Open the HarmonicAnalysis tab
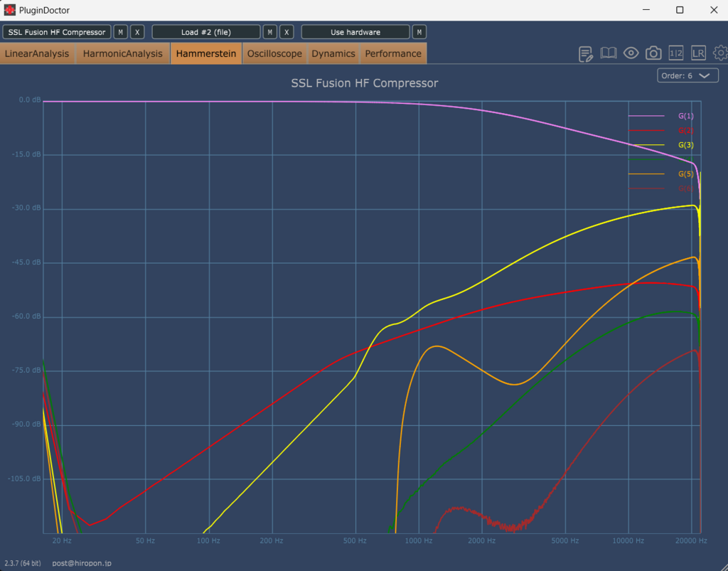 [x=122, y=53]
